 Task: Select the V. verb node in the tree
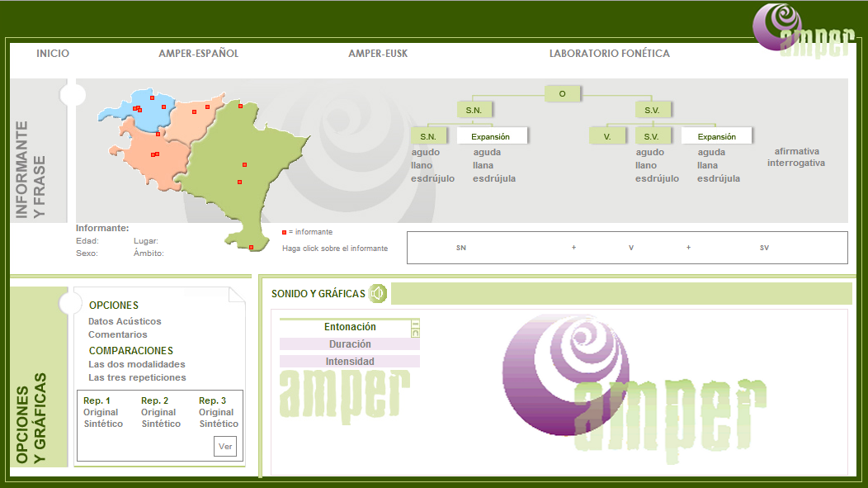[x=607, y=136]
